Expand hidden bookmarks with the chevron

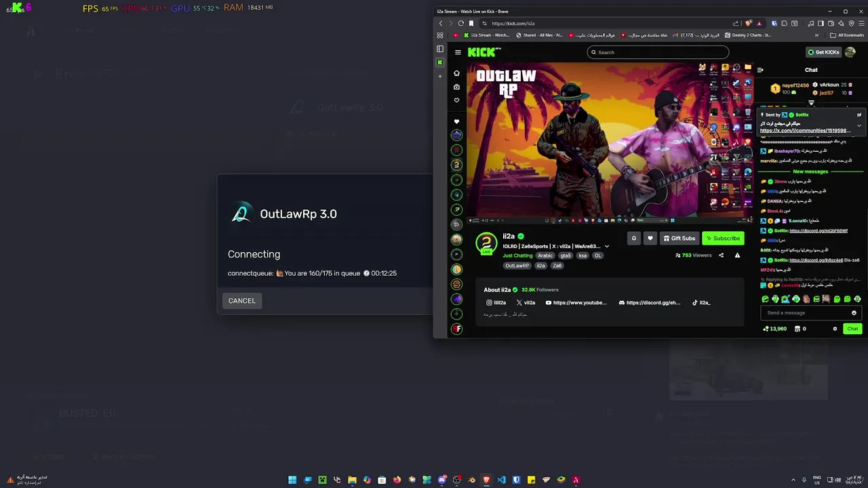point(816,35)
